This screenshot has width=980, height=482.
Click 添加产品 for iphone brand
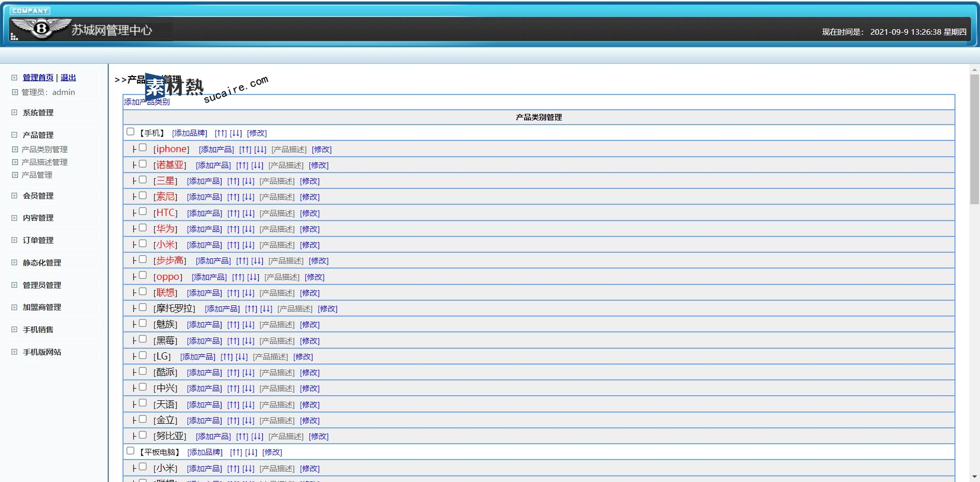point(216,150)
